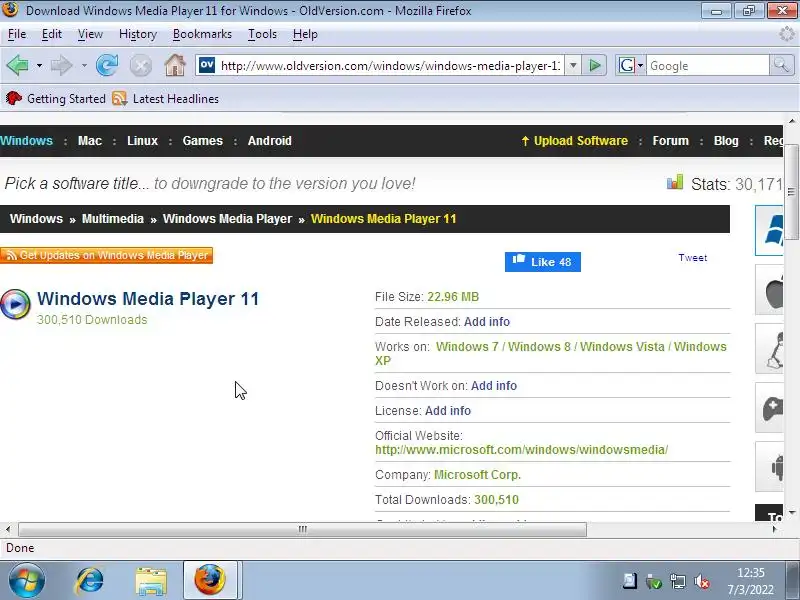Open the Tools menu
Image resolution: width=800 pixels, height=600 pixels.
(x=262, y=34)
